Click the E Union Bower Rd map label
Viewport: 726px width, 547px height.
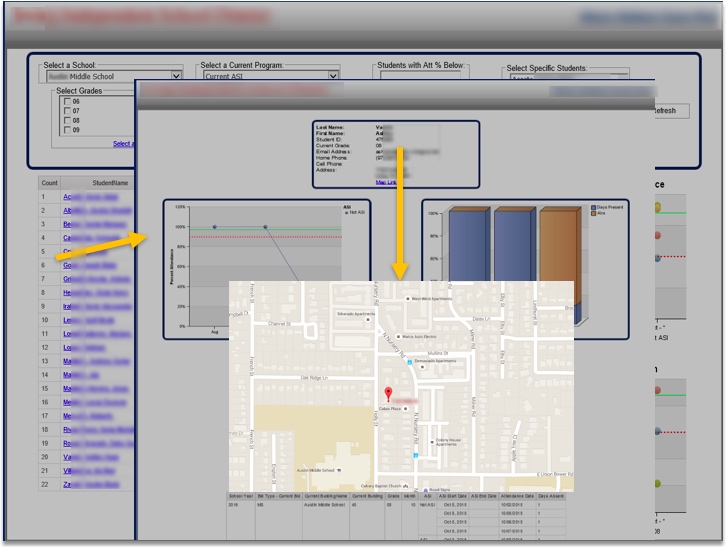pos(555,474)
